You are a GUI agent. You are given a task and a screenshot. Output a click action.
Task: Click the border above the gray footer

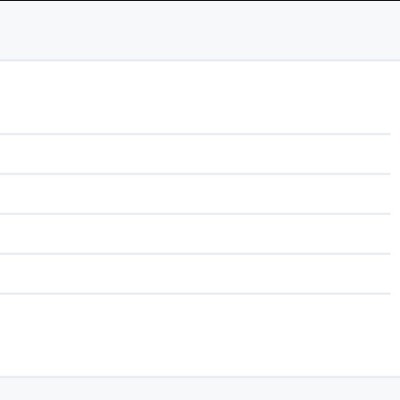pyautogui.click(x=200, y=377)
